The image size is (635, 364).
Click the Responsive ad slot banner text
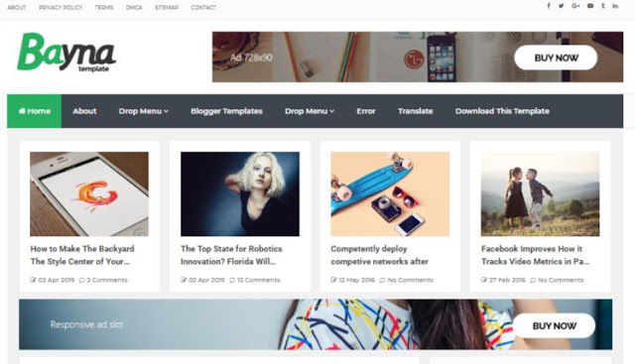(x=86, y=324)
